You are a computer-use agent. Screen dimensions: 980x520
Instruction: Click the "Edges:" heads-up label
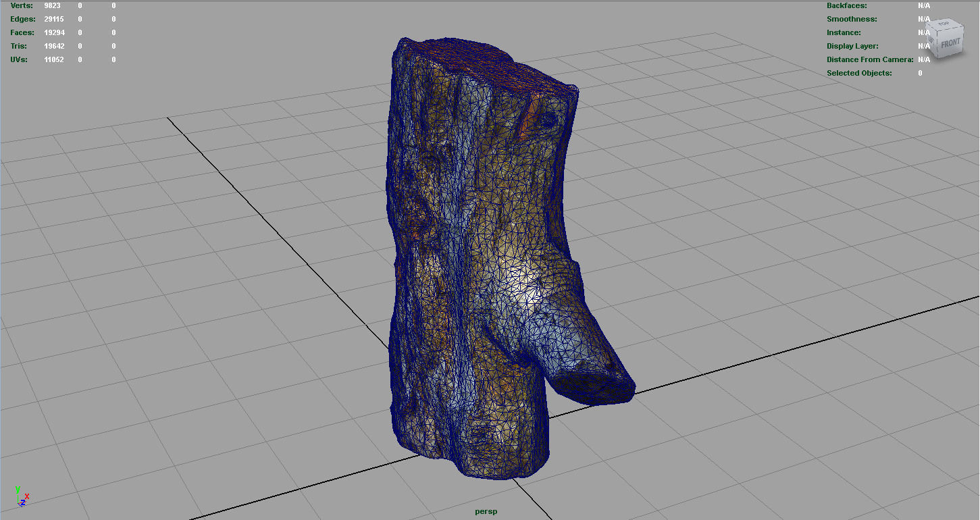point(23,19)
